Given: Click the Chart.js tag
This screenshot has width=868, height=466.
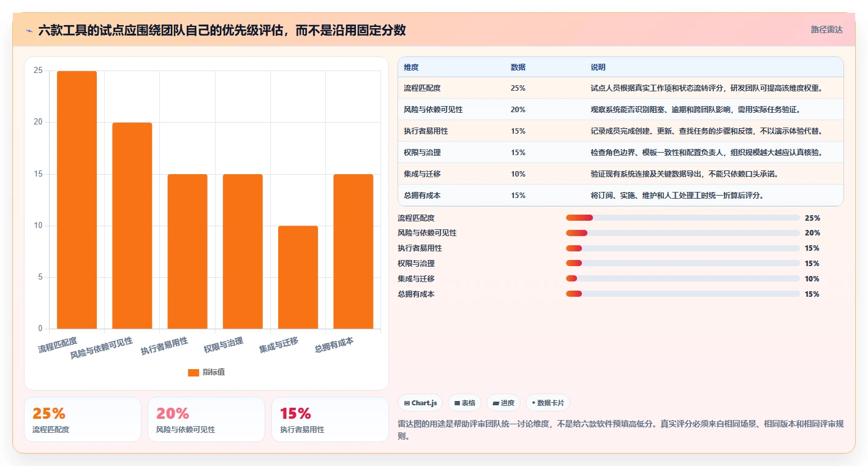Looking at the screenshot, I should [x=420, y=403].
